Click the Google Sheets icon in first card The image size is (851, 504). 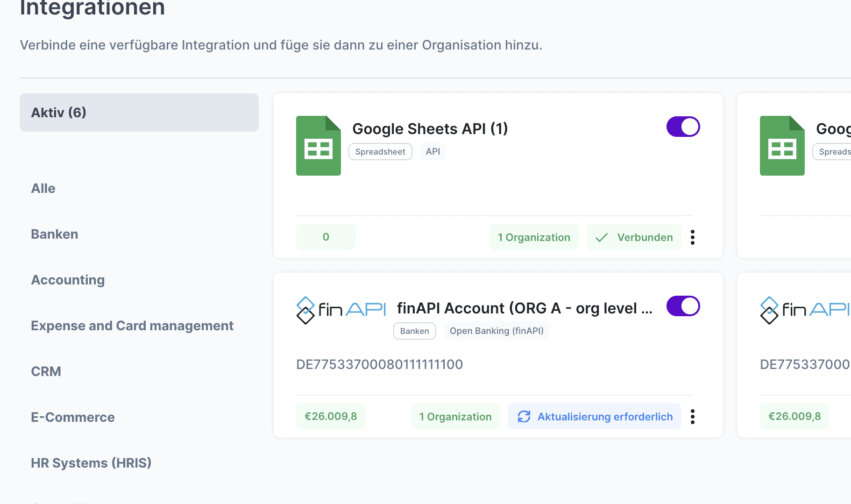(318, 146)
